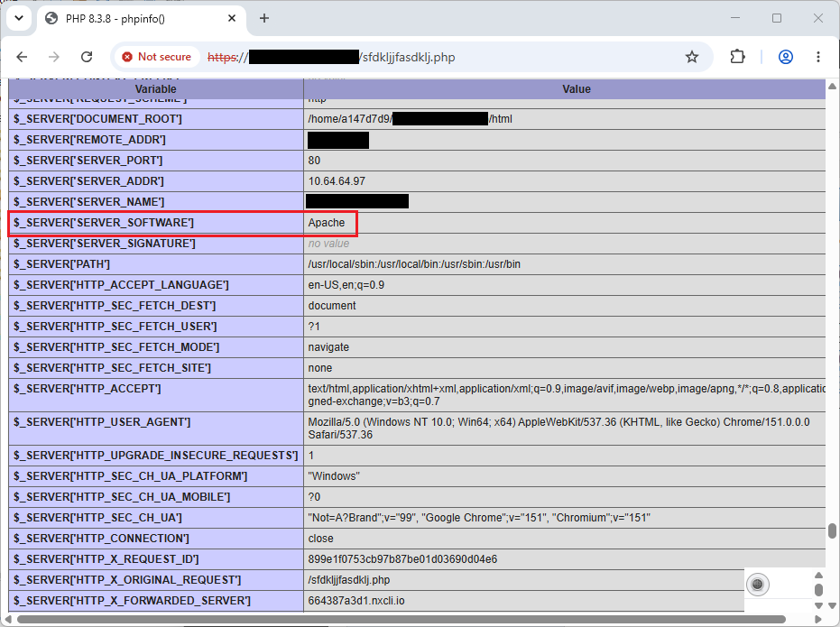This screenshot has width=840, height=627.
Task: Click the vertical page scrollbar thumb
Action: [832, 530]
